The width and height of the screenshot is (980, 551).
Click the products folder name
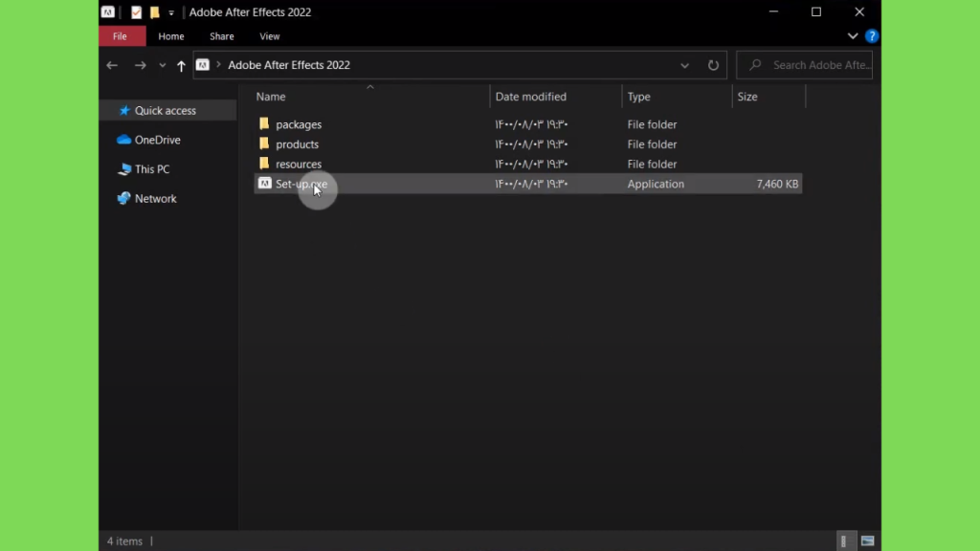297,144
